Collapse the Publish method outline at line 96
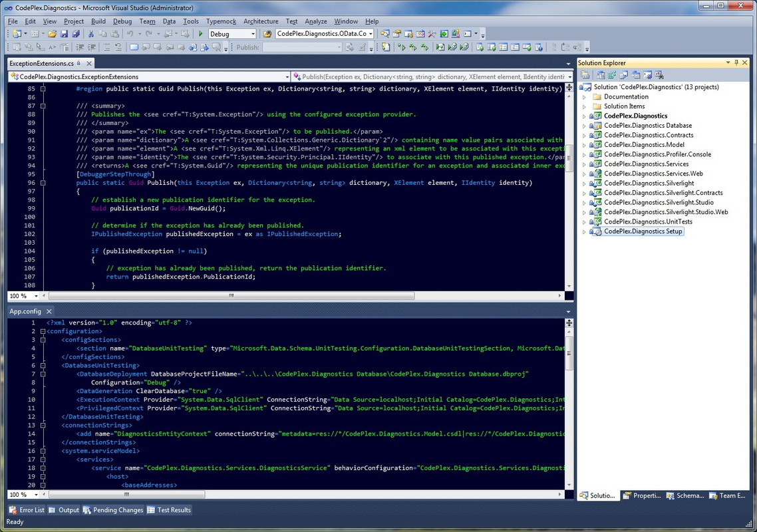Viewport: 757px width, 532px height. [x=43, y=183]
